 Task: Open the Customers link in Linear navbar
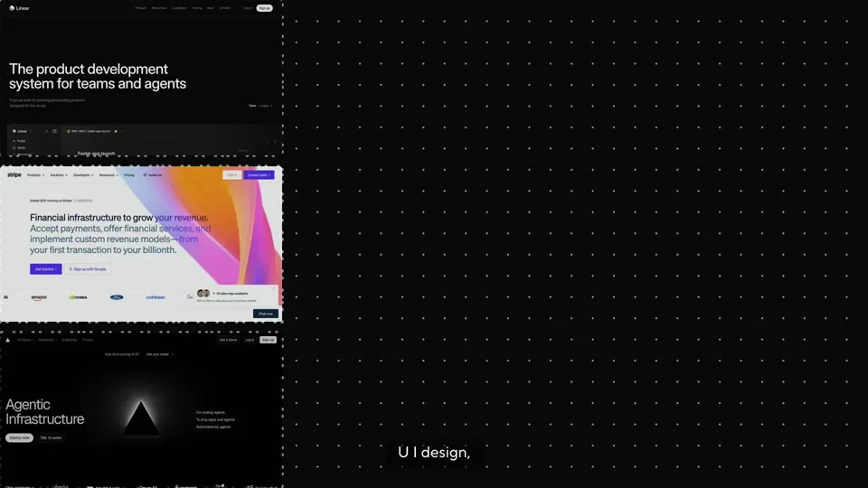tap(179, 8)
